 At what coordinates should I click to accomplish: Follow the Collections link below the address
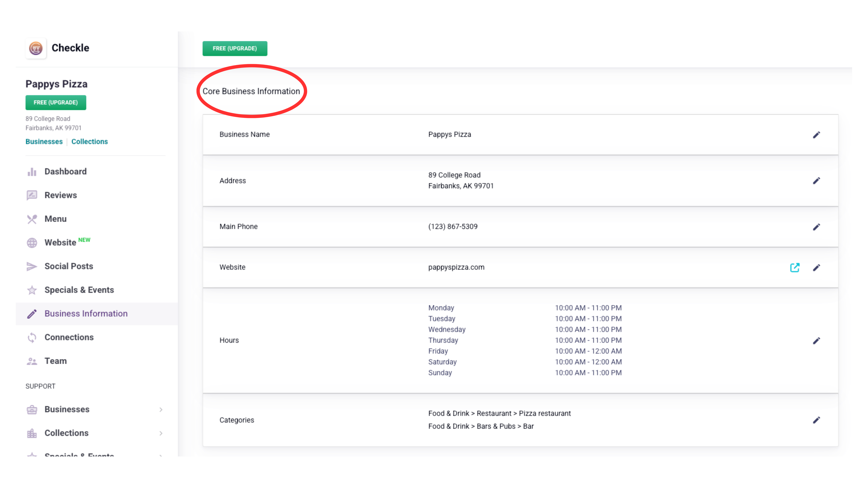[90, 142]
